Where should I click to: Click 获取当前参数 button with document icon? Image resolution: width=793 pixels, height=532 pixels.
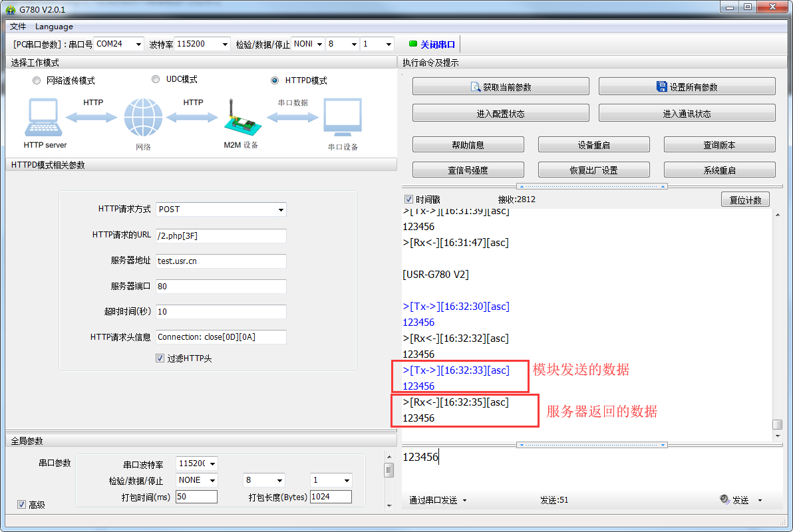pyautogui.click(x=500, y=86)
